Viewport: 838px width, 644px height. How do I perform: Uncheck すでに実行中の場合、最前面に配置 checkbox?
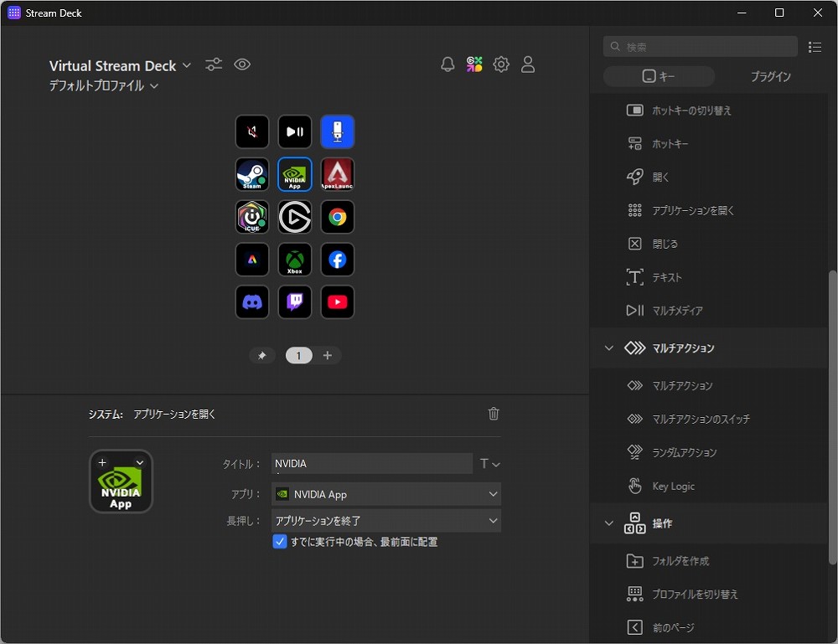(280, 542)
